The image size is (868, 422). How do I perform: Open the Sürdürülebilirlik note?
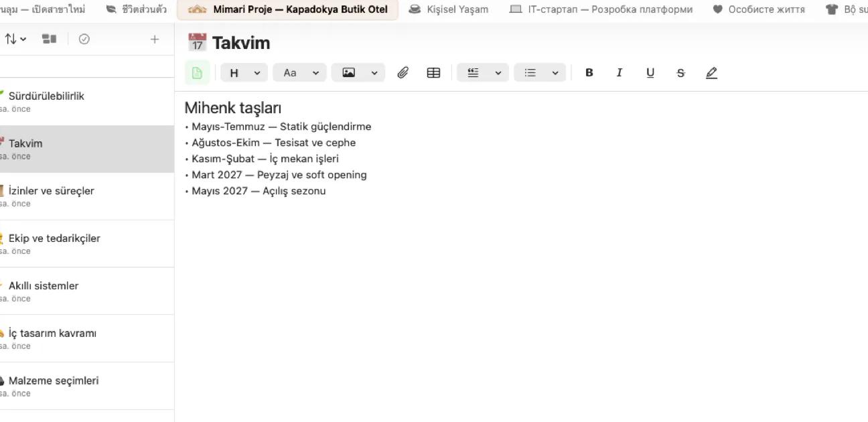[87, 102]
